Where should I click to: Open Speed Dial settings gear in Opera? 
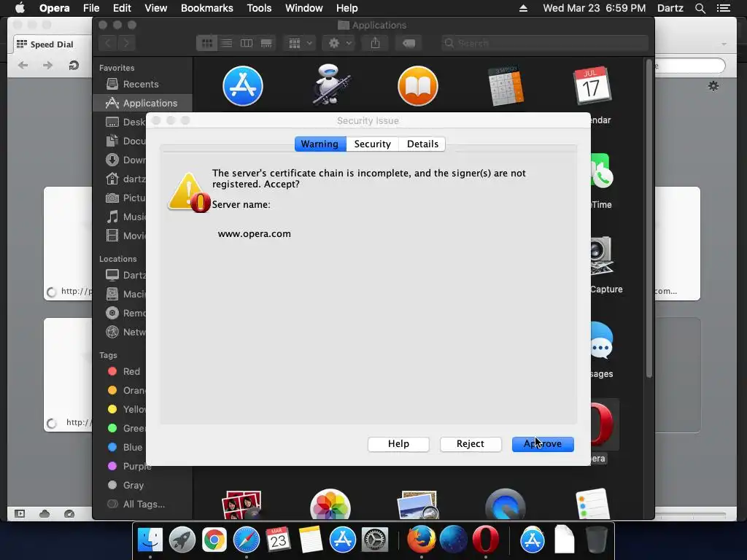pyautogui.click(x=713, y=86)
